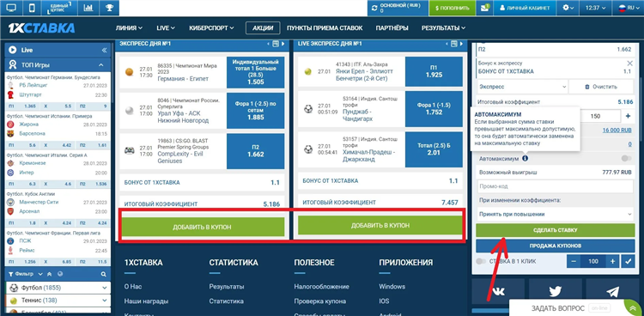Click the Сделать ставку button
The height and width of the screenshot is (316, 644).
click(x=556, y=230)
